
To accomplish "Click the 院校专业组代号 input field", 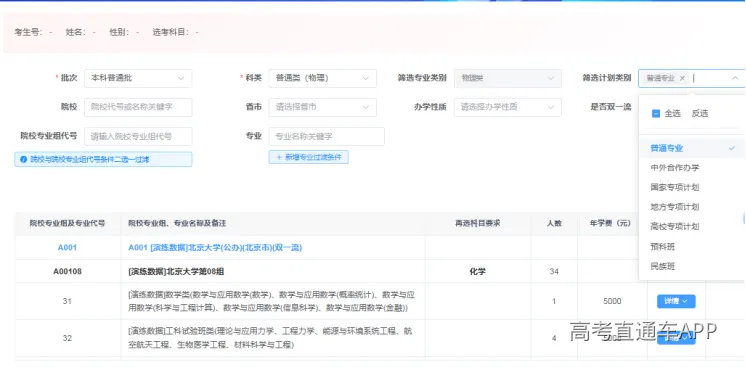I will tap(138, 137).
